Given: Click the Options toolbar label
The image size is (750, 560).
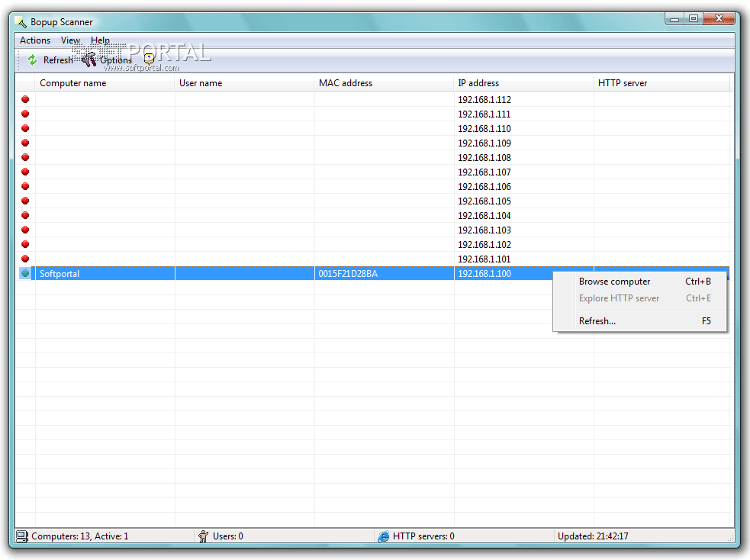Looking at the screenshot, I should (x=116, y=60).
